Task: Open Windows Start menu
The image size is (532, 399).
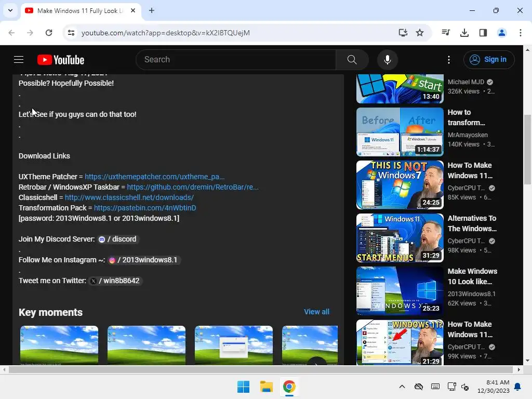Action: (243, 387)
